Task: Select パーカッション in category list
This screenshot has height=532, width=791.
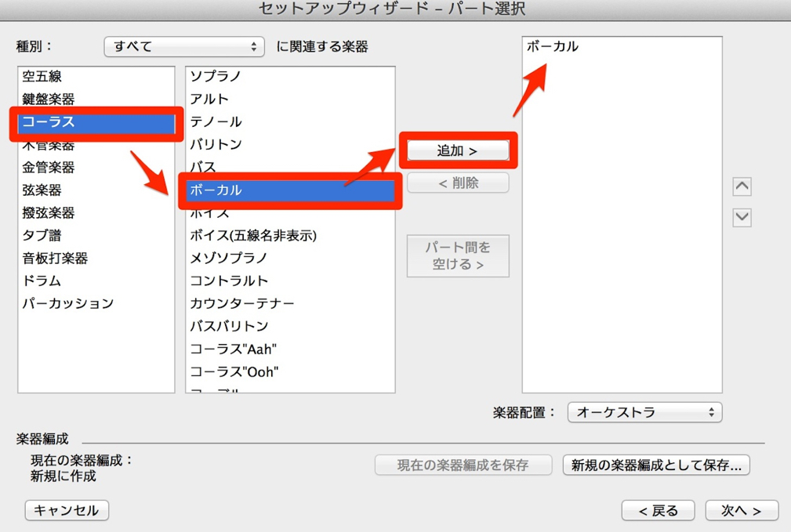Action: point(96,303)
